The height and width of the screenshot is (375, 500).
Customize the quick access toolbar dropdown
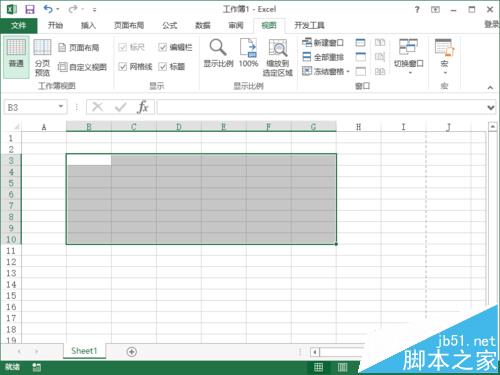pos(95,10)
